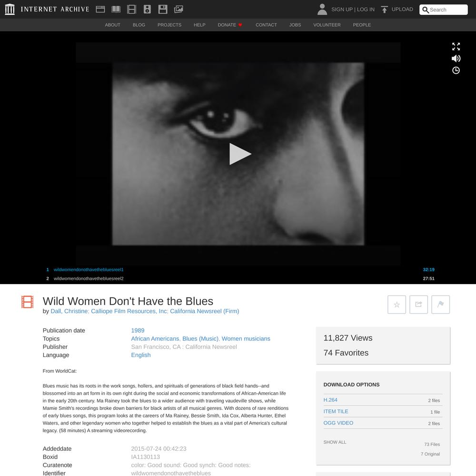
Task: Download the ITEM TILE option
Action: pos(336,412)
